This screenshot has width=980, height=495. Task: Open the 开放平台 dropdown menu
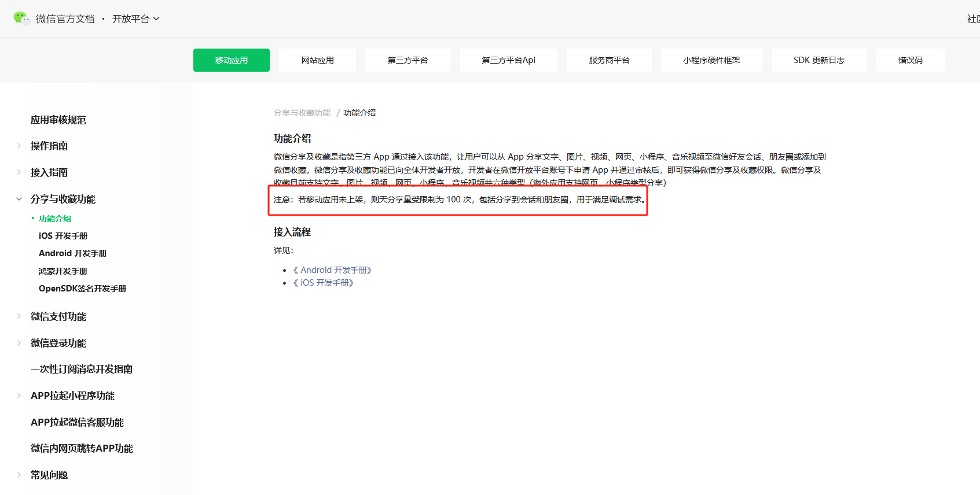point(136,19)
